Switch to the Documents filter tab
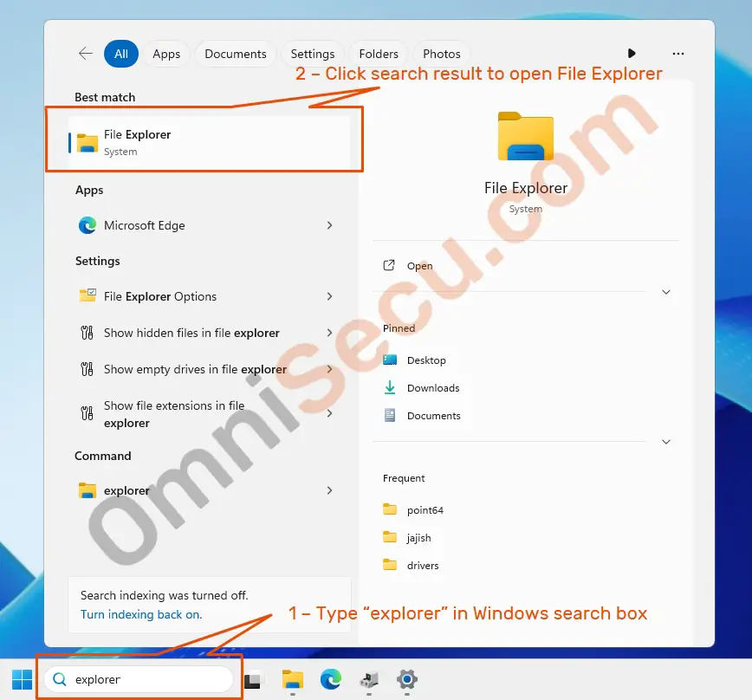 tap(236, 54)
